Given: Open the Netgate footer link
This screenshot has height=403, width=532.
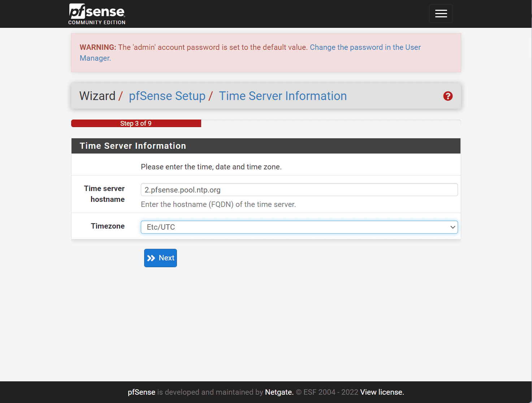Looking at the screenshot, I should (x=279, y=392).
